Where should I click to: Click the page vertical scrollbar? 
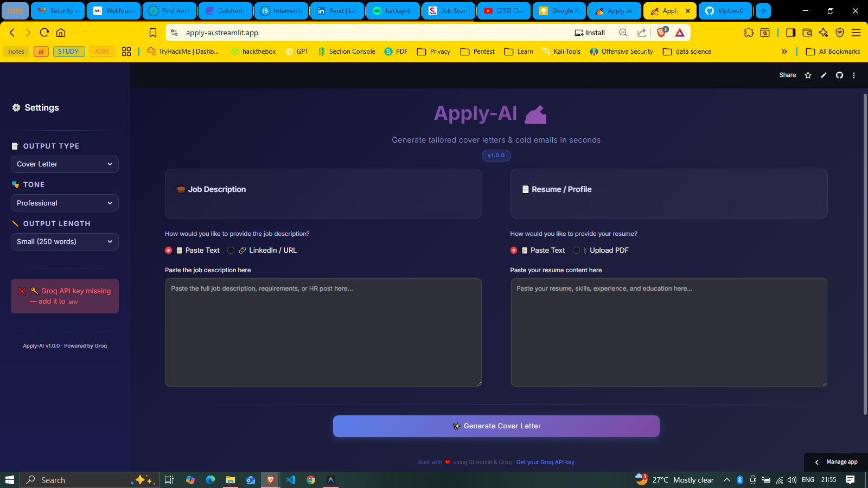[865, 255]
